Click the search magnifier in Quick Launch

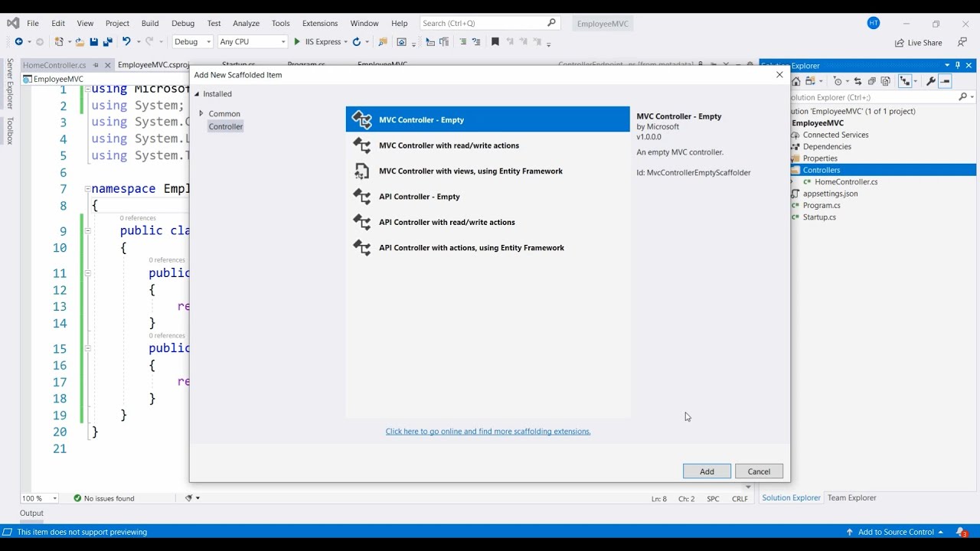pyautogui.click(x=551, y=23)
